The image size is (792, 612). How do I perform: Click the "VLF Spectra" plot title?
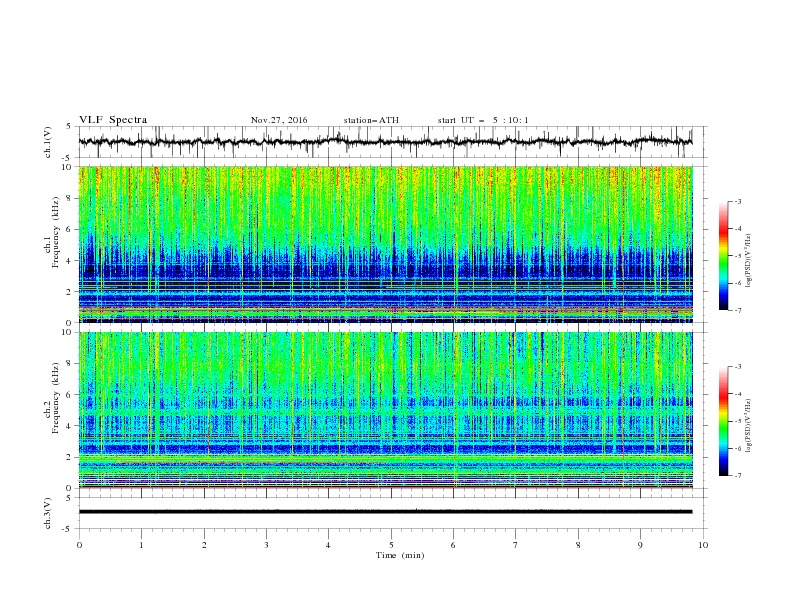(x=113, y=120)
